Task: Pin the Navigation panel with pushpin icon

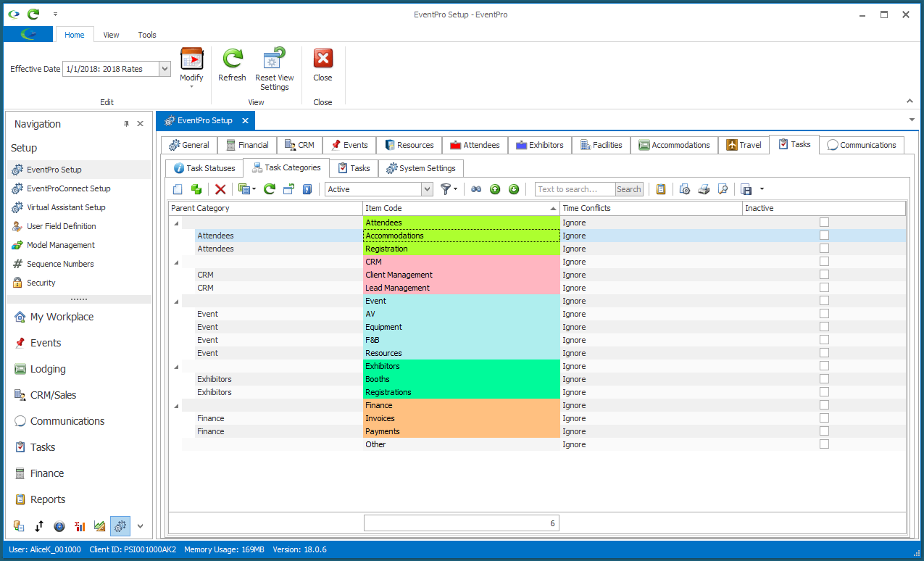Action: [x=126, y=124]
